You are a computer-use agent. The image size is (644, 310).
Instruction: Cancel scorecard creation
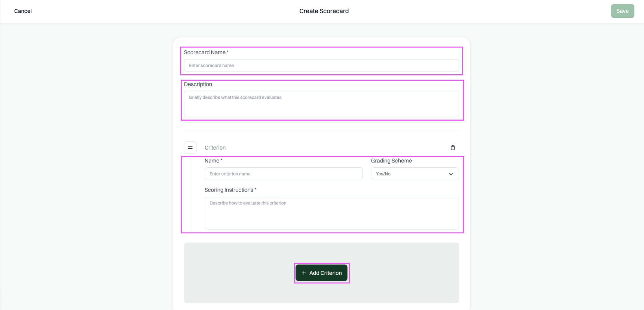point(23,11)
